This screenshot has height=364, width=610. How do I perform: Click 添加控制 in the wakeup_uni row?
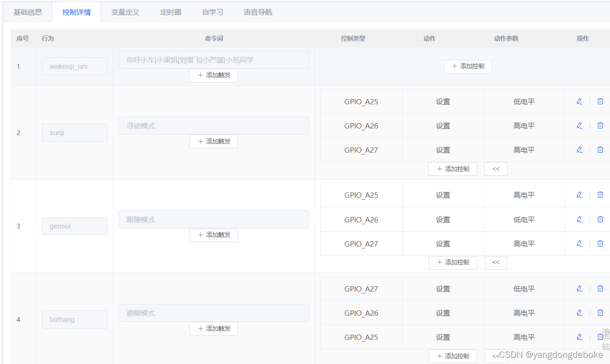click(x=468, y=66)
